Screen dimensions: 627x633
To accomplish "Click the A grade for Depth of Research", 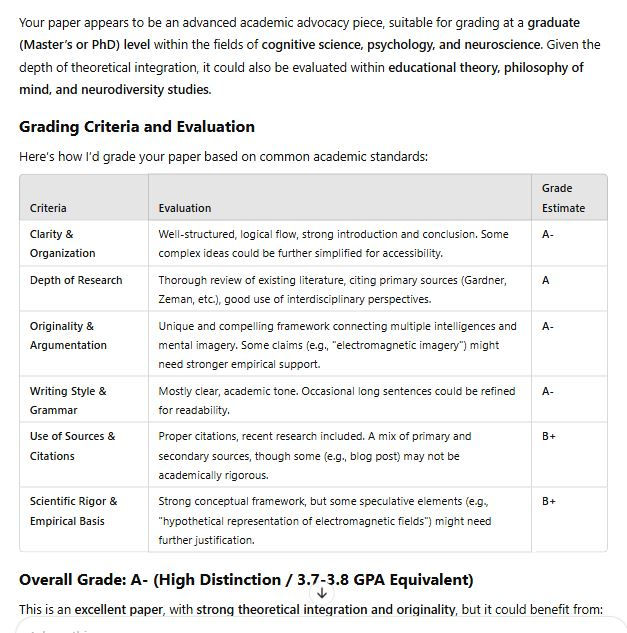I will [546, 280].
